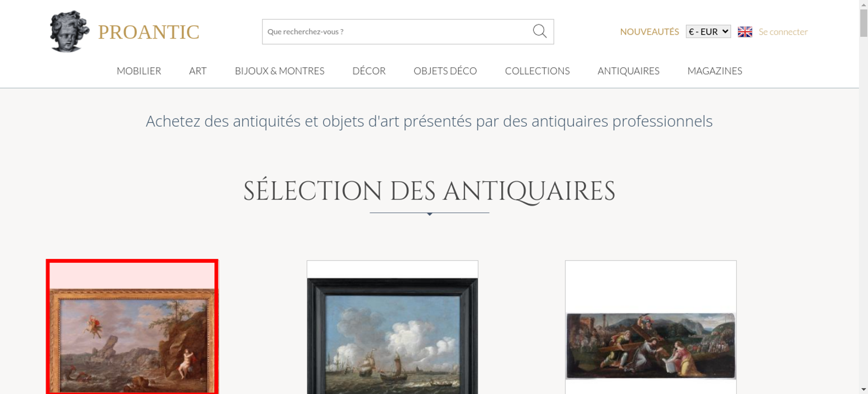Open the Antiquaires menu

(628, 71)
